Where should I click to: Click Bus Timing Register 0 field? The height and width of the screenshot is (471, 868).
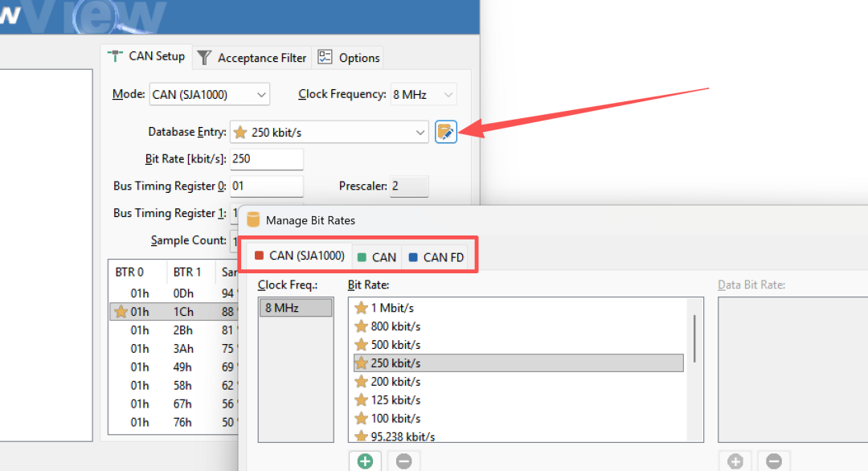tap(267, 186)
